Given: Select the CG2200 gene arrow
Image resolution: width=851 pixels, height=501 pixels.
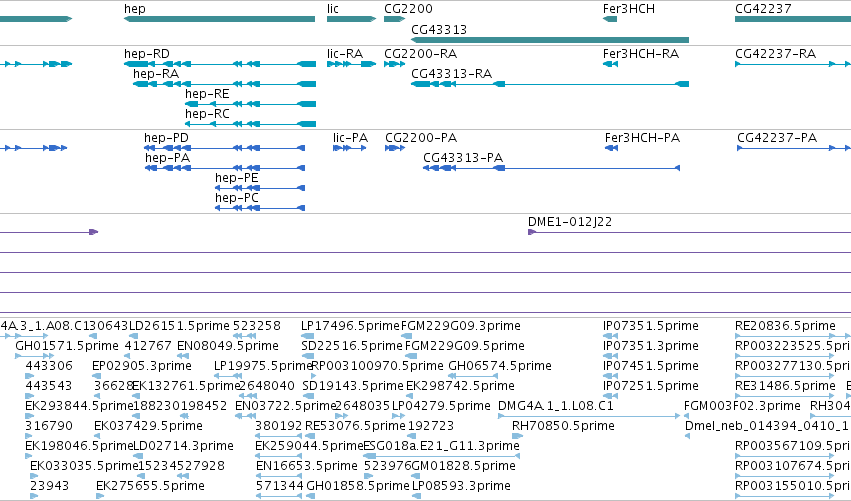Looking at the screenshot, I should click(x=395, y=19).
